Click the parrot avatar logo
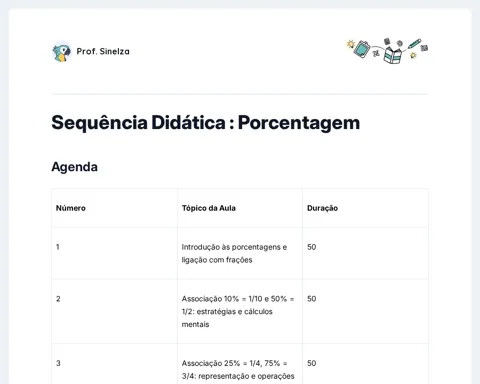The height and width of the screenshot is (384, 480). 62,52
